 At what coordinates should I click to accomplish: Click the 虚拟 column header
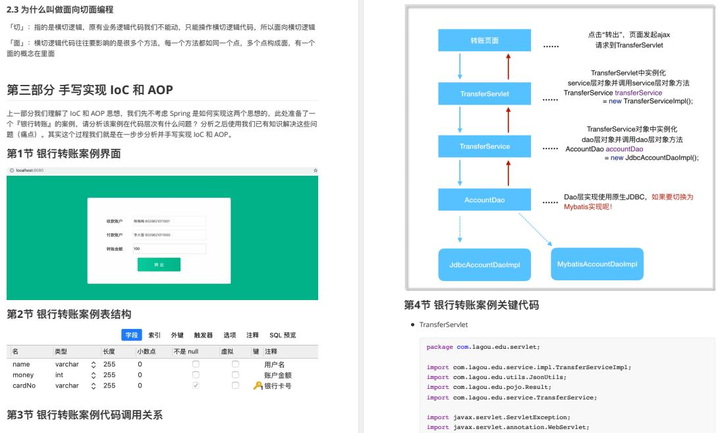tap(227, 351)
